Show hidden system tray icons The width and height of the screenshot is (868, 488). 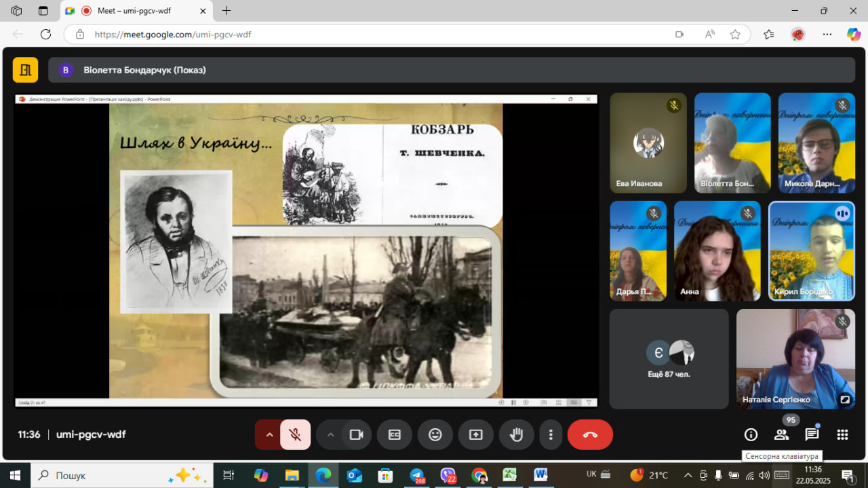(688, 475)
